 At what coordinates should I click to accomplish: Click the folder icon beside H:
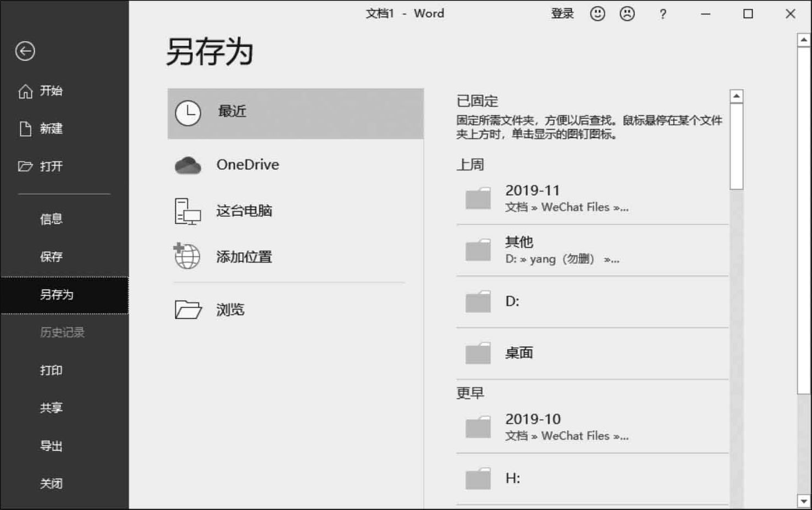(x=478, y=479)
